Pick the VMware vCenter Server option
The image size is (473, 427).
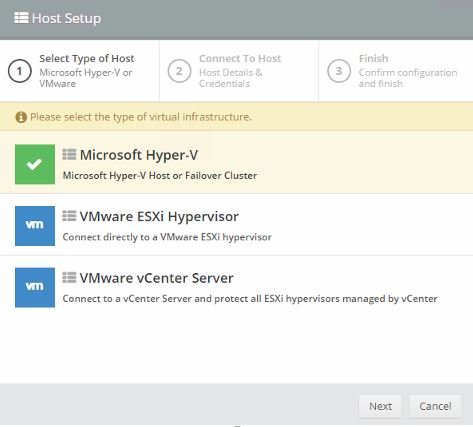[x=236, y=287]
